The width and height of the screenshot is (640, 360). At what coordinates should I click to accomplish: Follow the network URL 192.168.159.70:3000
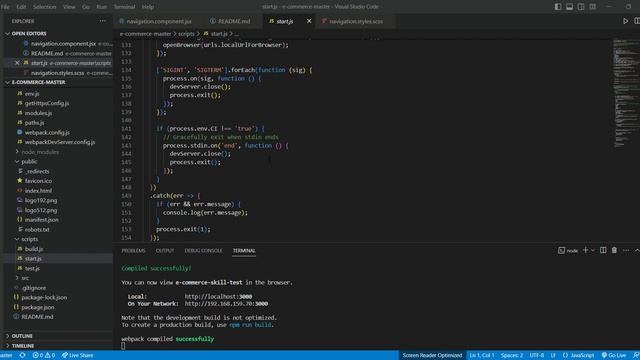[226, 304]
